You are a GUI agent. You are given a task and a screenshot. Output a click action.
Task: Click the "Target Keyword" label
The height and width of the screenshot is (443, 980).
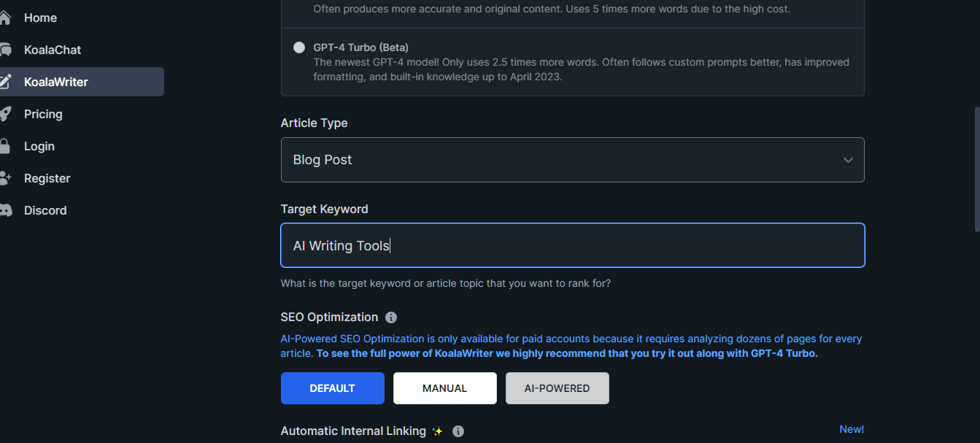[325, 209]
